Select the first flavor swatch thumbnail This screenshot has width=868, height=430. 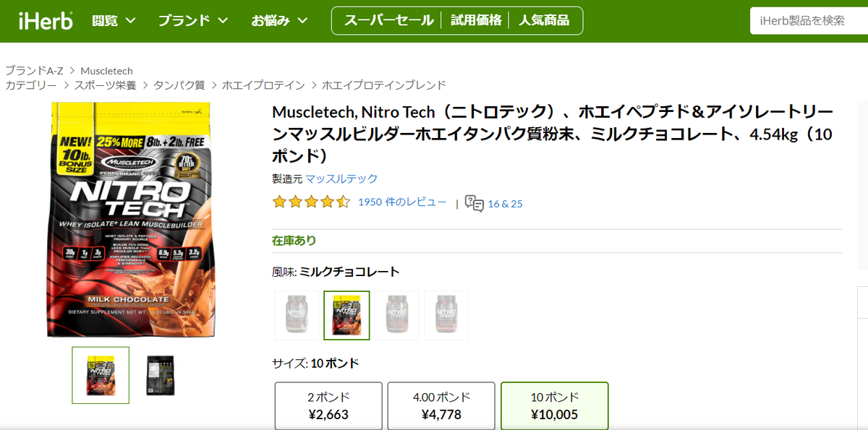pos(297,315)
